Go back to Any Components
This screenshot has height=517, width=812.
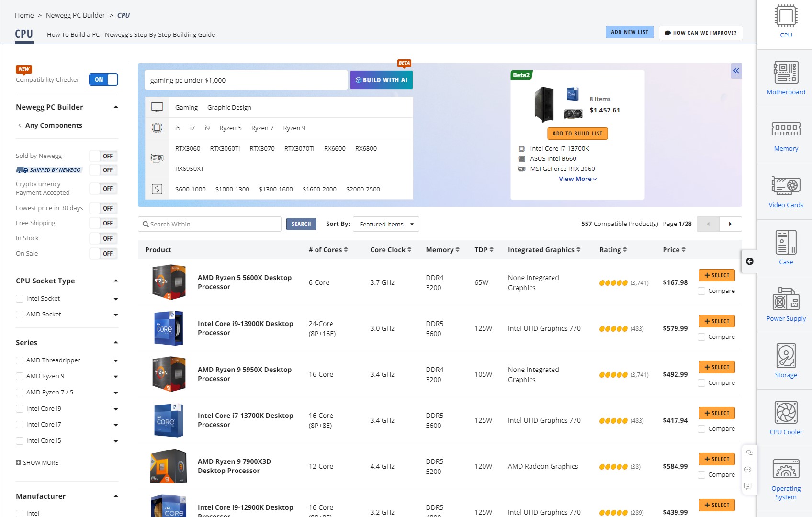(50, 125)
